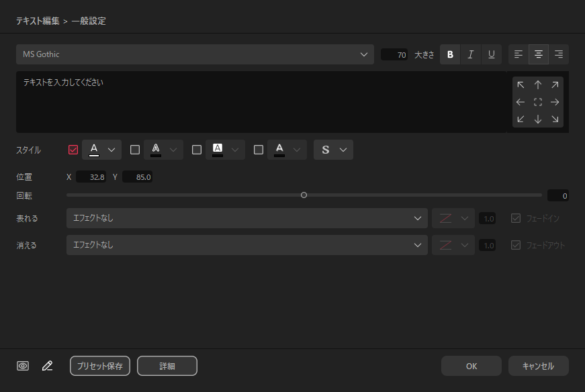Open the MS Gothic font dropdown
Viewport: 585px width, 392px height.
click(195, 54)
